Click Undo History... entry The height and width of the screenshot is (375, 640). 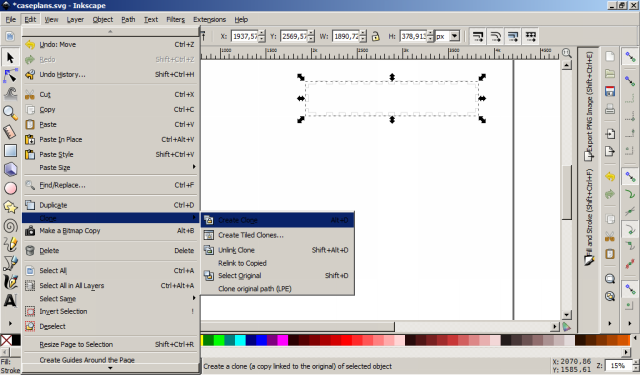110,74
